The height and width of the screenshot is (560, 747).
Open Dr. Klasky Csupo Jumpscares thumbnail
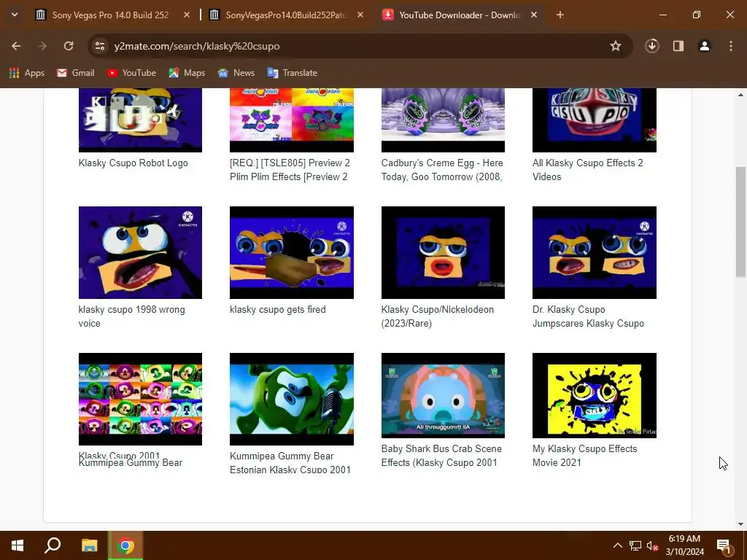594,252
